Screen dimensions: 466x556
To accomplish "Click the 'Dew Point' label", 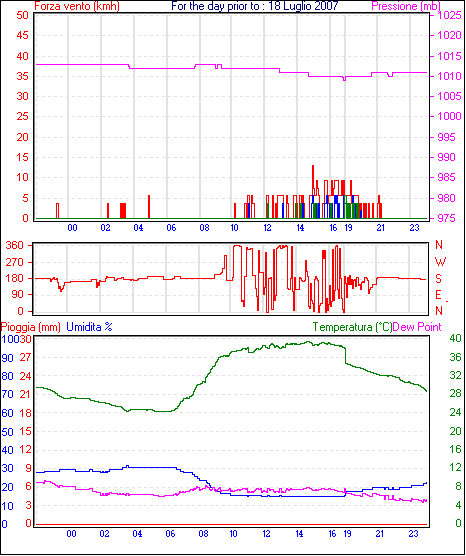I will [x=418, y=327].
